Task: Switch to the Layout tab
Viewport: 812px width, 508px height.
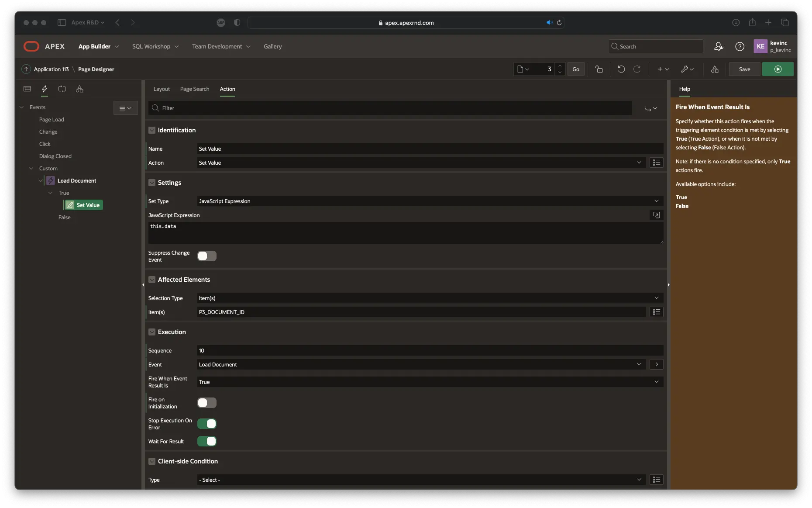Action: pos(162,89)
